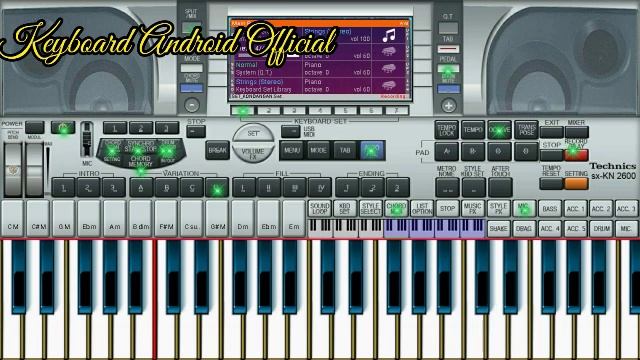This screenshot has width=640, height=360.
Task: Toggle the AFTER TOUCH button
Action: (x=500, y=188)
